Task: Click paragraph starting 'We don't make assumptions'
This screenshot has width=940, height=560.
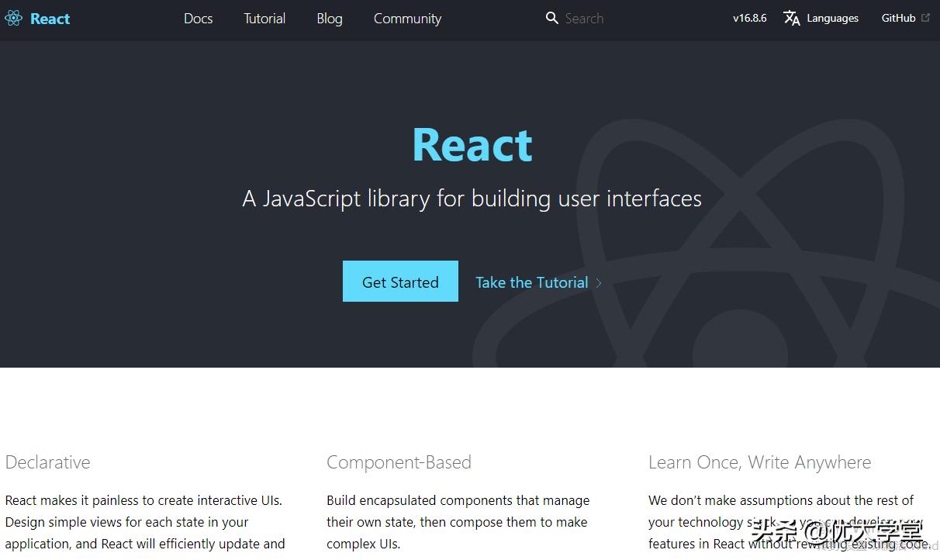Action: click(x=789, y=522)
